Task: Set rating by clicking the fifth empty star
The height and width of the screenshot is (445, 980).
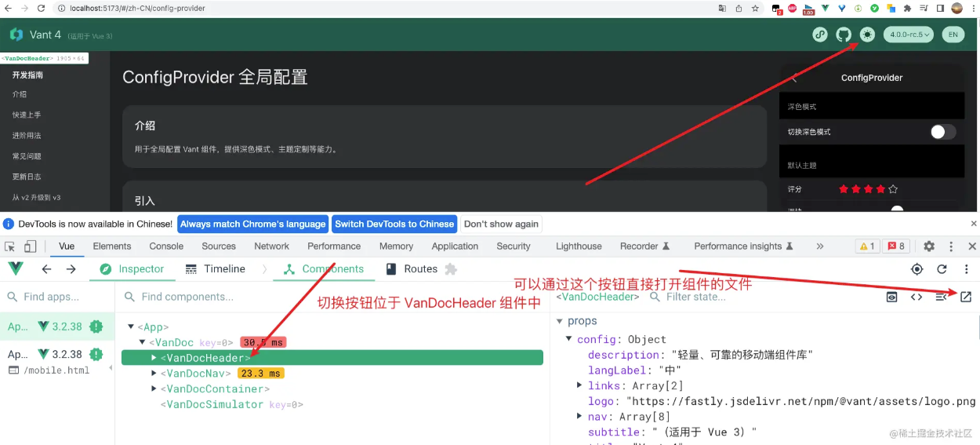Action: tap(893, 189)
